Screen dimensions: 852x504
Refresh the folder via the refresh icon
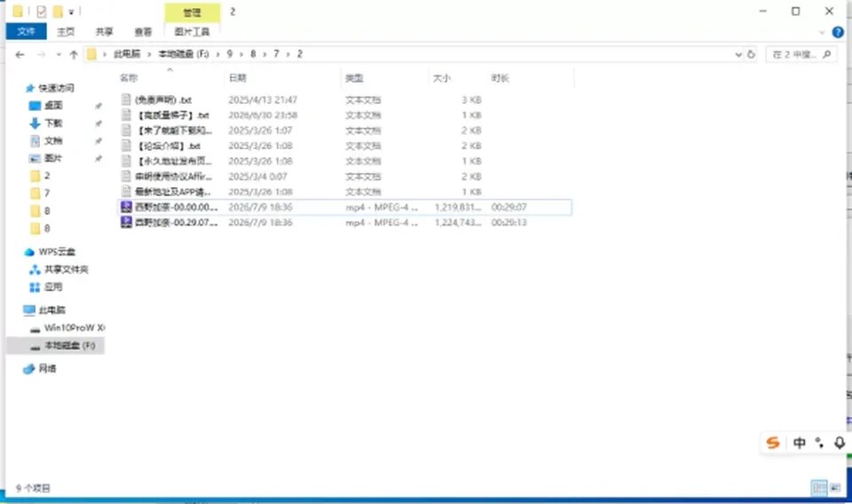tap(751, 54)
